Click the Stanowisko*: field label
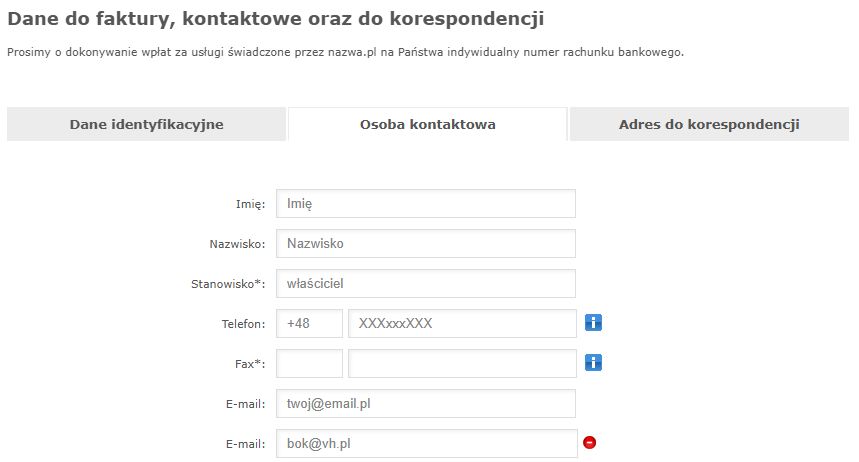The height and width of the screenshot is (462, 859). click(x=228, y=284)
